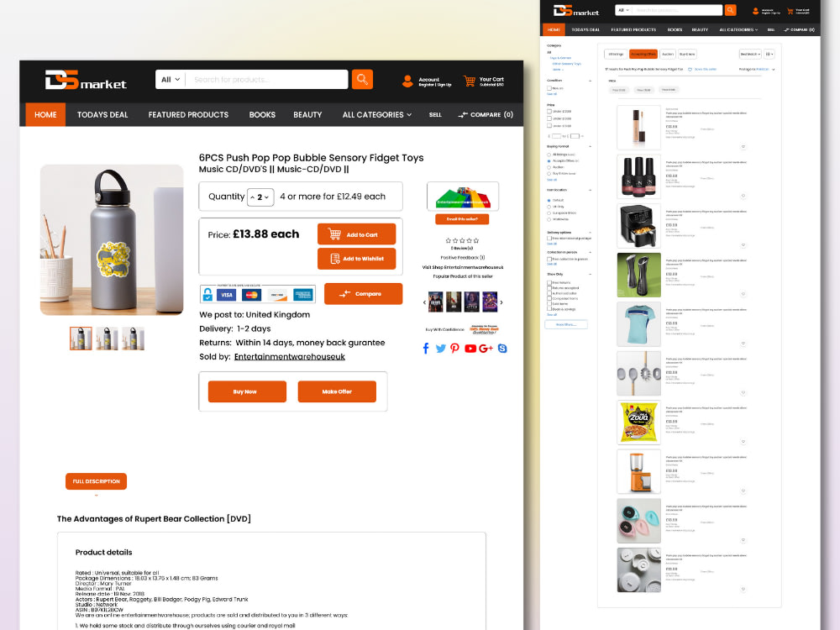
Task: Tick the second Under price checkbox
Action: pos(549,118)
